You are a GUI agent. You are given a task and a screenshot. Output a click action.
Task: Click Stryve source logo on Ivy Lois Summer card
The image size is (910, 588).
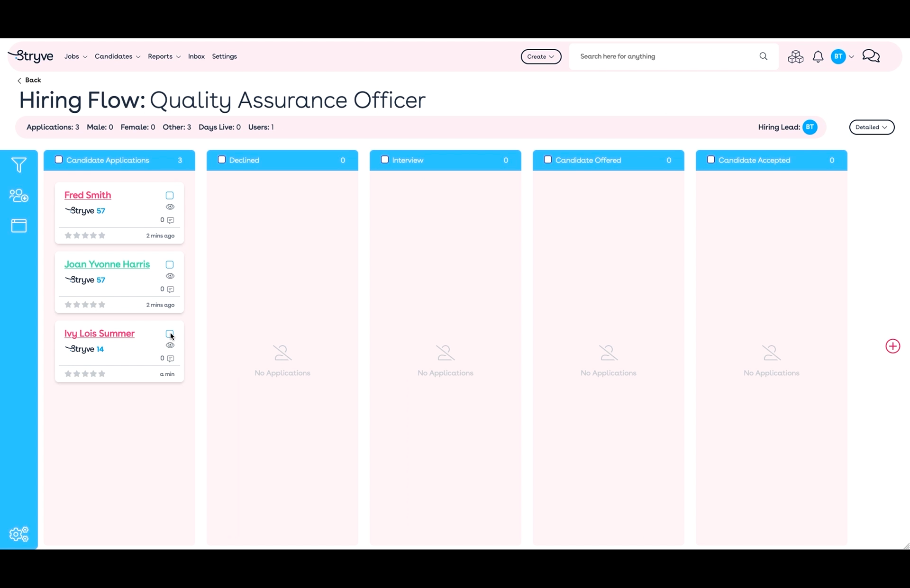tap(79, 349)
